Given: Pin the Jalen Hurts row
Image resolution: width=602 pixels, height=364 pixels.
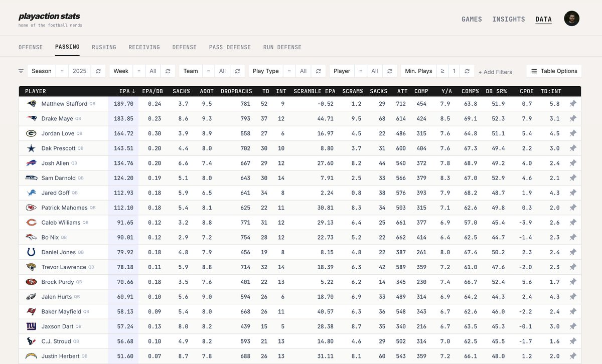Looking at the screenshot, I should pos(573,297).
